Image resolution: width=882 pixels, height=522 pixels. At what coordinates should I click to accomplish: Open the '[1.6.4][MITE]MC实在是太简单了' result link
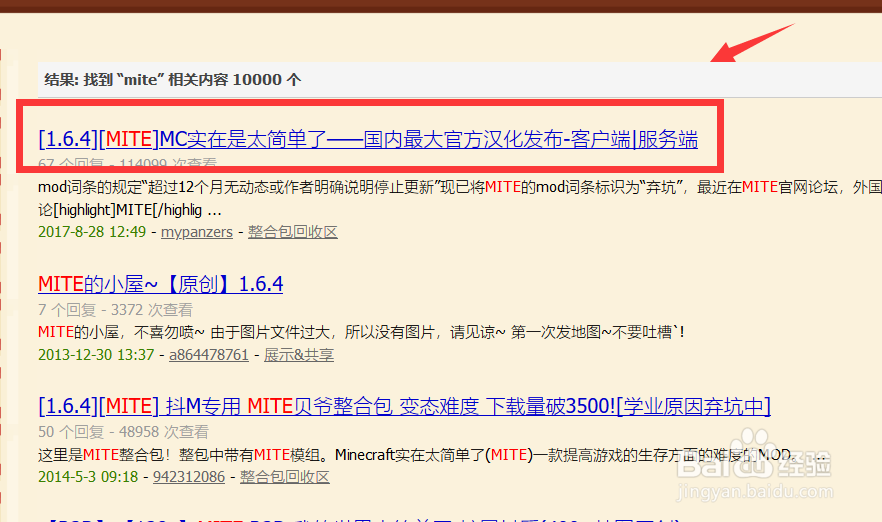[368, 139]
